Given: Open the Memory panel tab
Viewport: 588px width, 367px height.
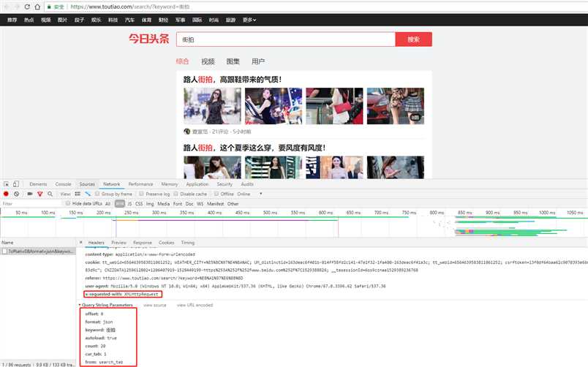Looking at the screenshot, I should coord(170,184).
